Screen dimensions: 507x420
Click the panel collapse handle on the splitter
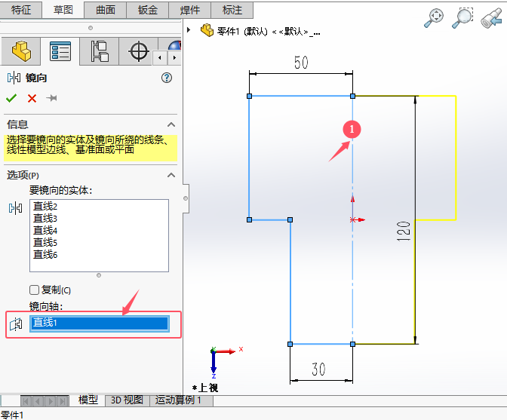click(x=186, y=198)
